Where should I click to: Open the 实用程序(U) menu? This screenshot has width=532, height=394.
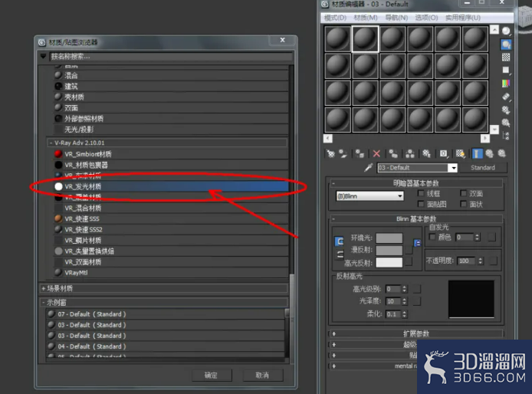463,18
